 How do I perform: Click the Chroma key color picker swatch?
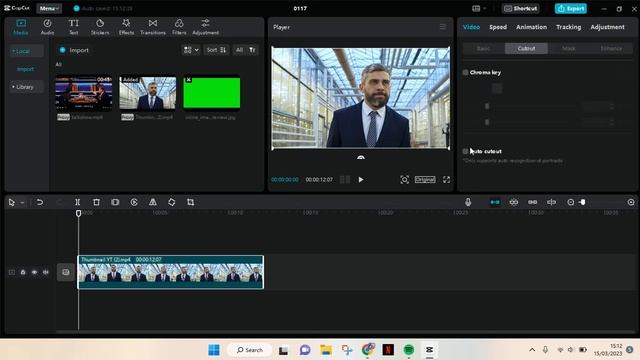(x=497, y=89)
